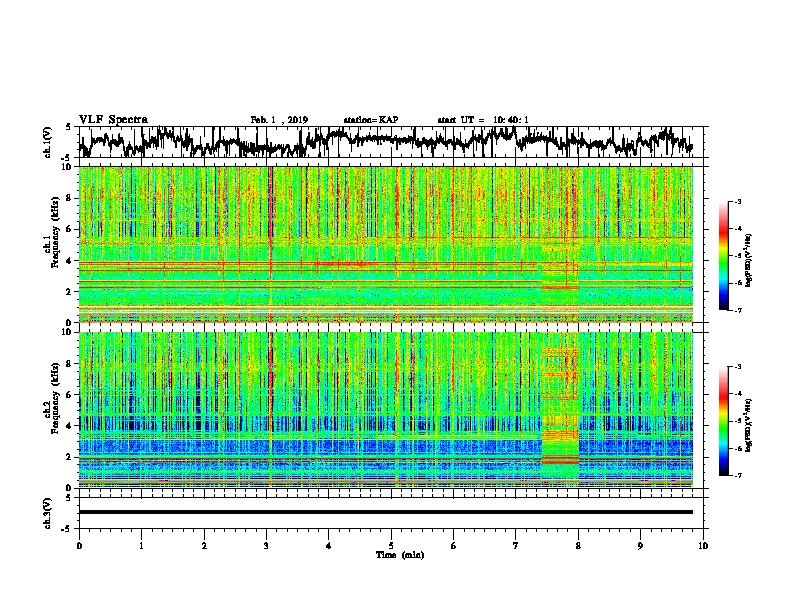This screenshot has height=612, width=792.
Task: Click the ch.2 "Frequency (kHz)" axis label
Action: (x=56, y=398)
